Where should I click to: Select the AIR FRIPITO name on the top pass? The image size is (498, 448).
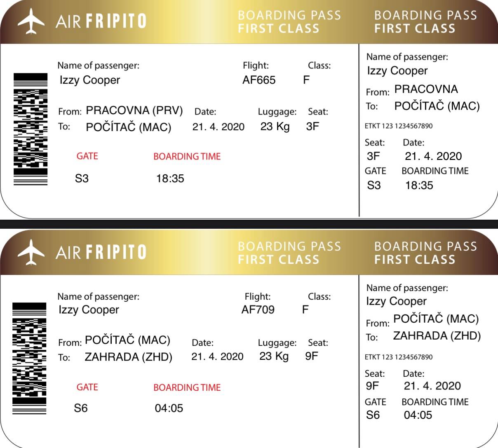pos(101,21)
